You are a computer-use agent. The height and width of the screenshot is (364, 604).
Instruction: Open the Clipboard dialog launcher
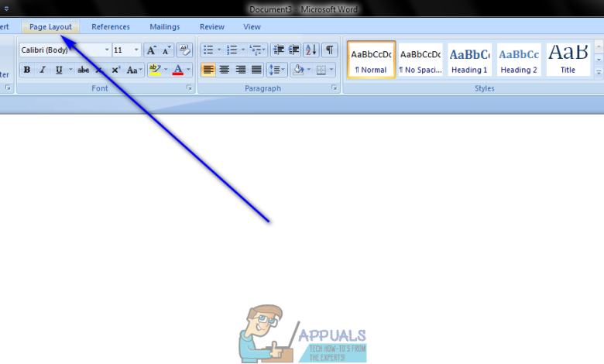click(x=8, y=88)
